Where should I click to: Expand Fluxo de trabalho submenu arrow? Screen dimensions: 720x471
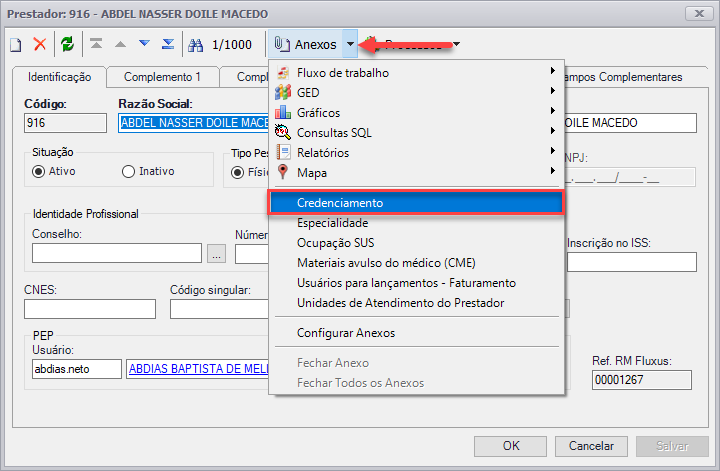pos(553,71)
